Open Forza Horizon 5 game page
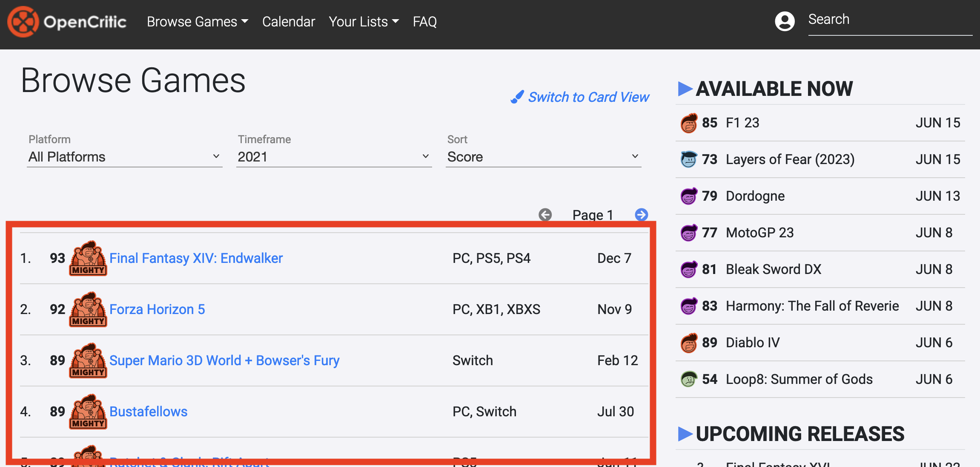980x467 pixels. [x=157, y=309]
